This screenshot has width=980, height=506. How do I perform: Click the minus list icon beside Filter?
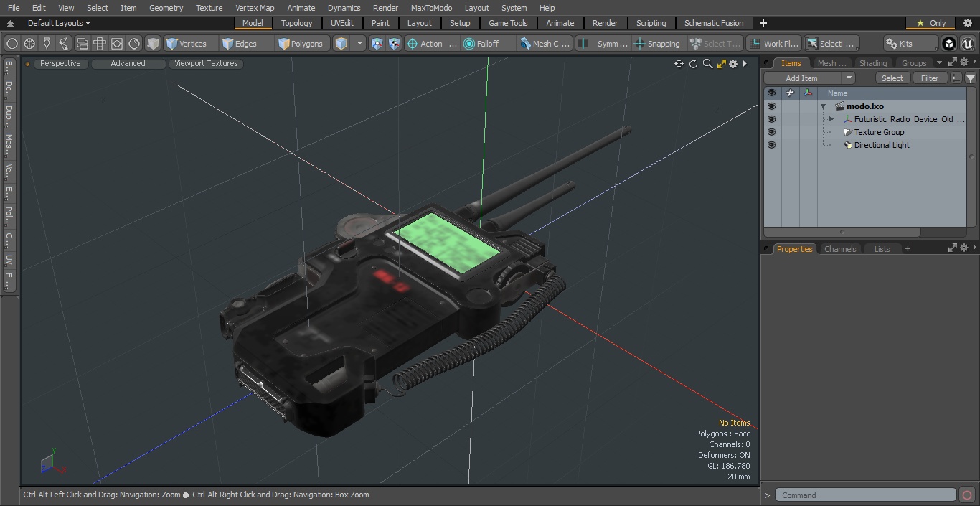(956, 78)
